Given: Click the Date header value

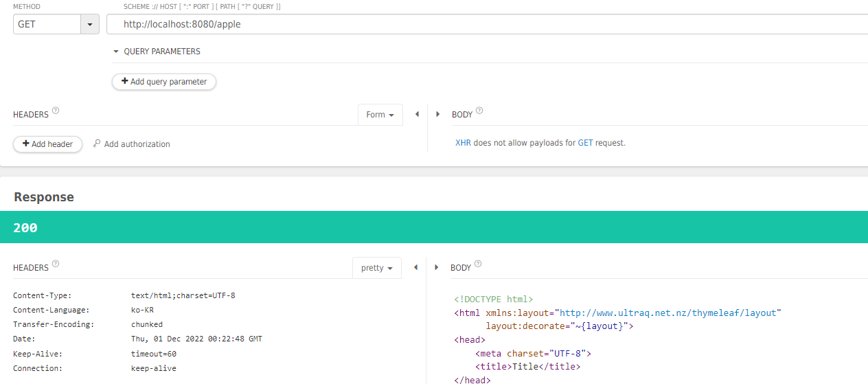Looking at the screenshot, I should (x=196, y=339).
